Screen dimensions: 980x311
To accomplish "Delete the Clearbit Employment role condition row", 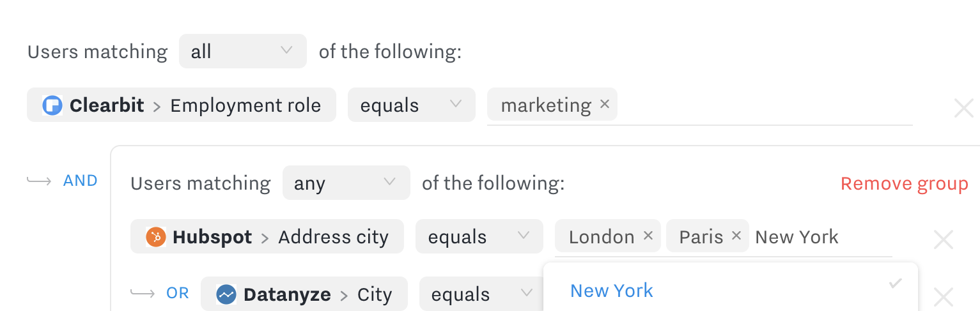I will click(963, 108).
